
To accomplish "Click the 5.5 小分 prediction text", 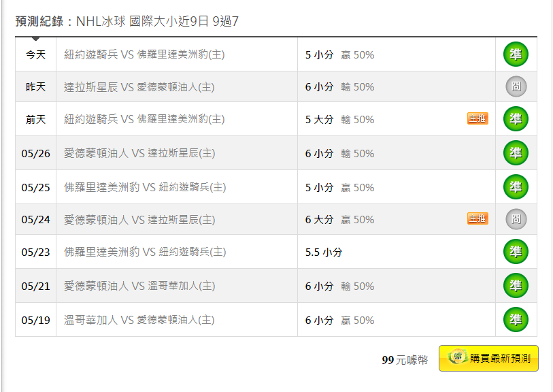I will click(323, 252).
